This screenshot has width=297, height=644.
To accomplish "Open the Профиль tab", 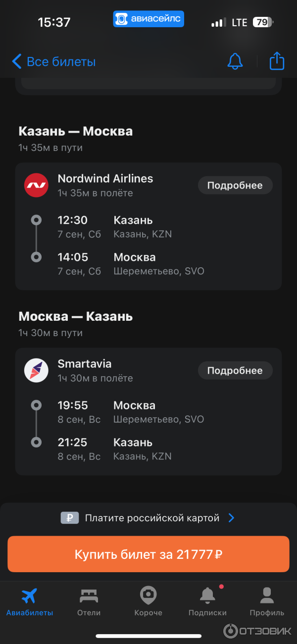I will pyautogui.click(x=267, y=601).
